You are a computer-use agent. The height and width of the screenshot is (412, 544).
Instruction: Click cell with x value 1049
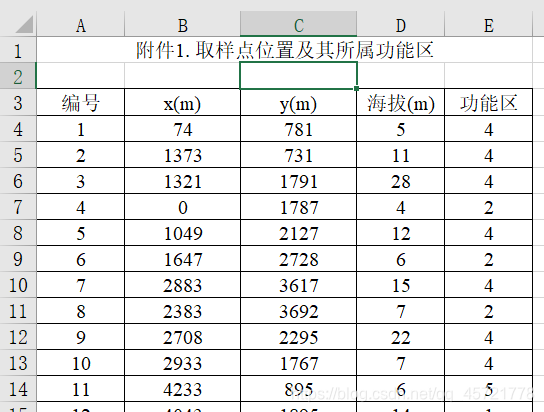click(x=182, y=232)
